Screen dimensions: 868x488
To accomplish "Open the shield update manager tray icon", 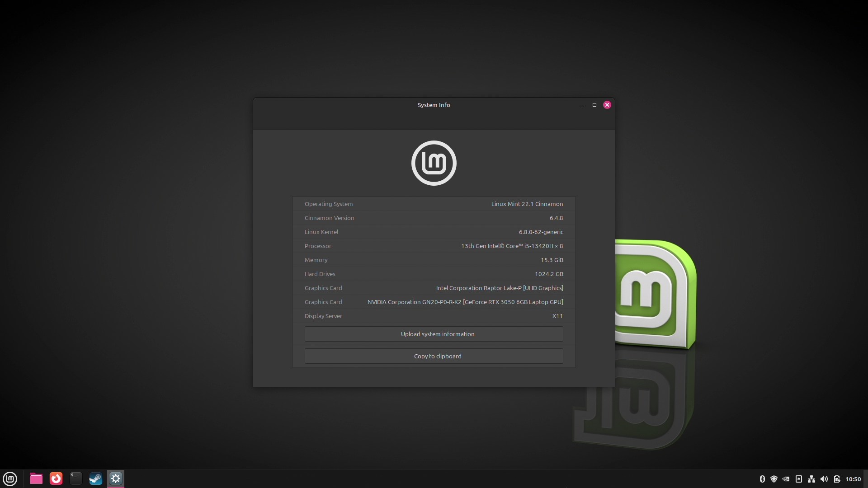I will click(774, 479).
